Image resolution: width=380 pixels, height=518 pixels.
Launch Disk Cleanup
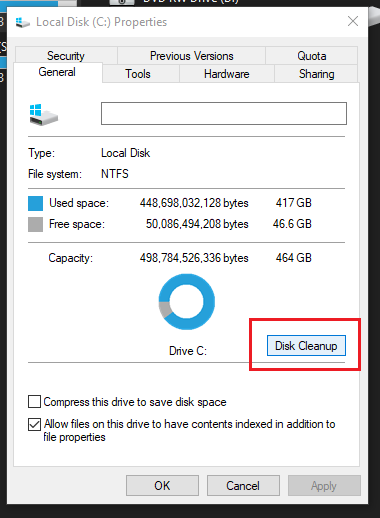pyautogui.click(x=306, y=346)
